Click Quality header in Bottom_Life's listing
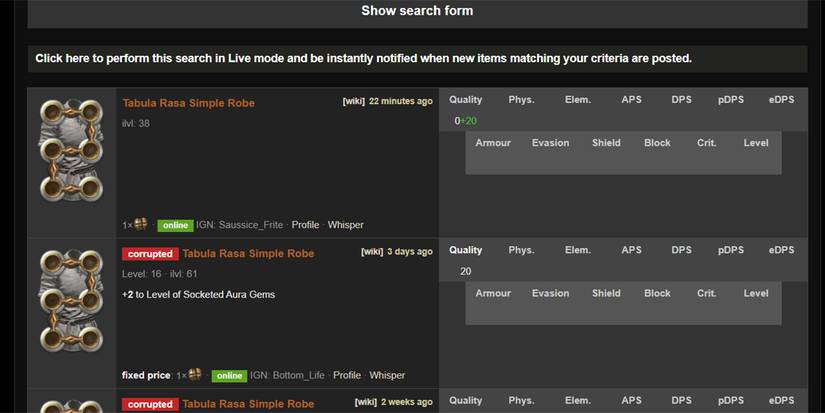 [x=466, y=250]
